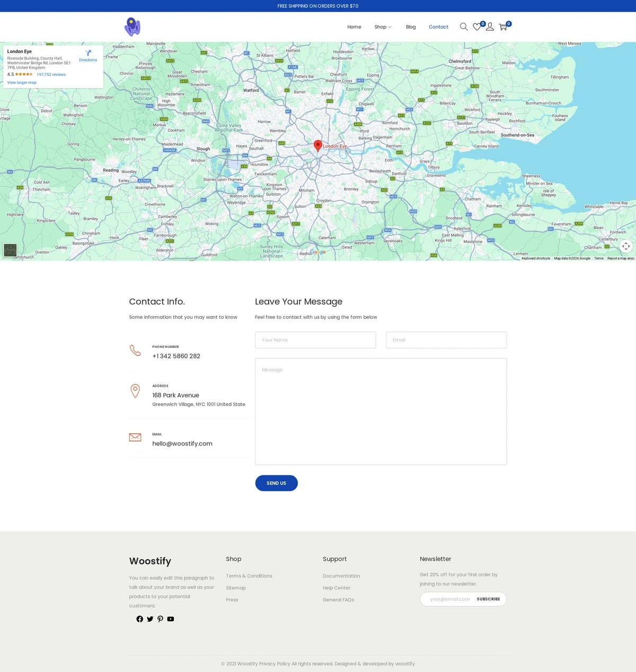Open the Blog menu item

pos(411,27)
